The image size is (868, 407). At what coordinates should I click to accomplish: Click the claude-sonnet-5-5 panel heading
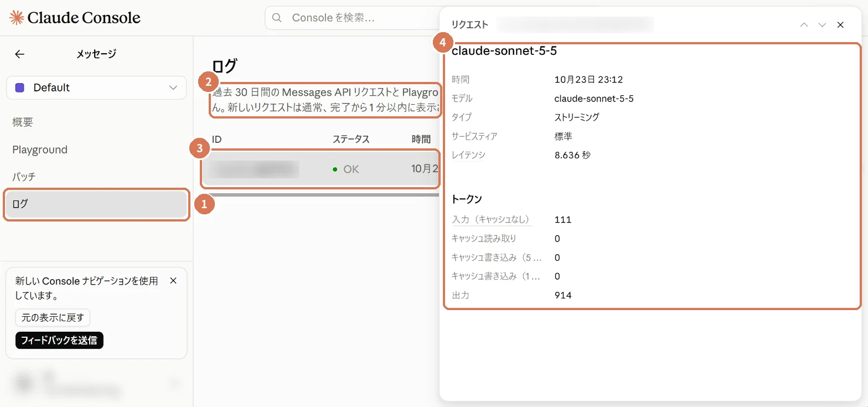(x=504, y=51)
